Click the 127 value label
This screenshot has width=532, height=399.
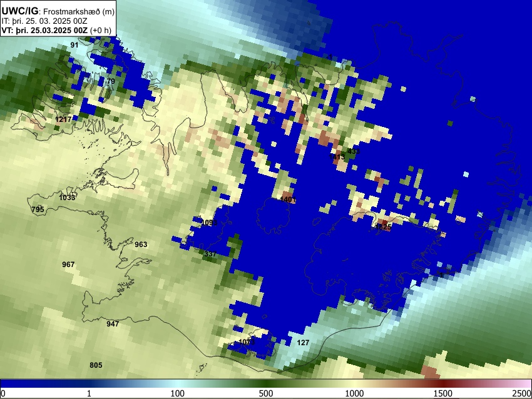coord(303,343)
